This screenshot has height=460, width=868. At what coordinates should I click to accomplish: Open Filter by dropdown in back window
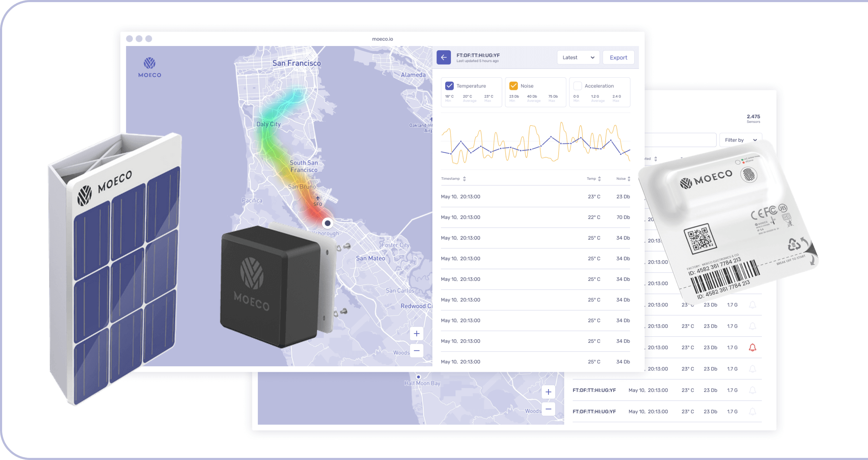[x=740, y=140]
